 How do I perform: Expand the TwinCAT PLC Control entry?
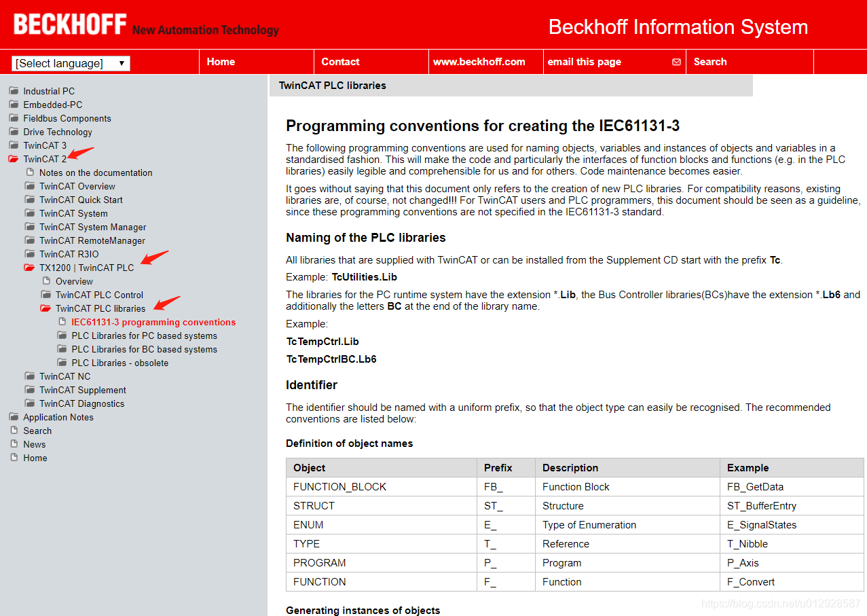pyautogui.click(x=99, y=295)
